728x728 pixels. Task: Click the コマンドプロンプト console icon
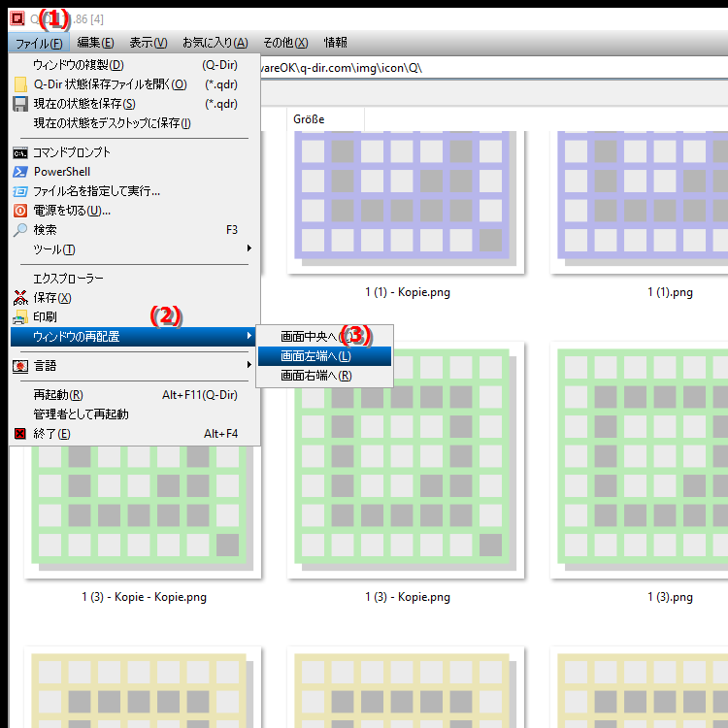coord(20,152)
